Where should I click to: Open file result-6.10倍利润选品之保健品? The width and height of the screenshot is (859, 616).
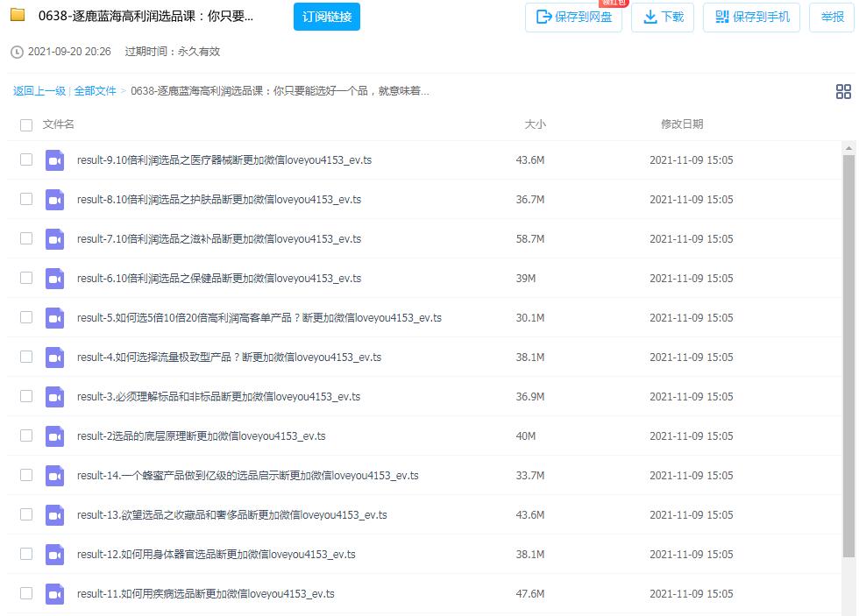[x=219, y=279]
